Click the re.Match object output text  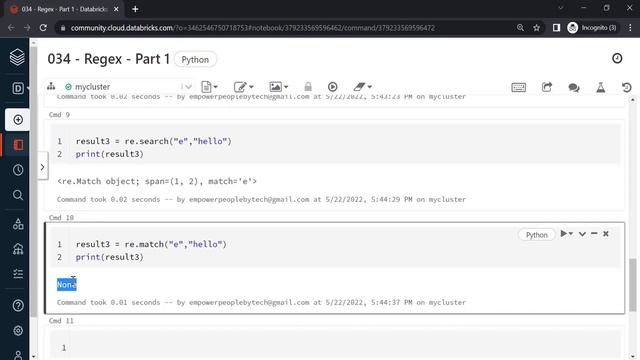(x=157, y=181)
